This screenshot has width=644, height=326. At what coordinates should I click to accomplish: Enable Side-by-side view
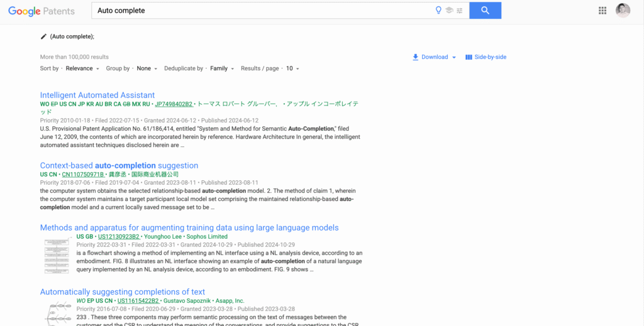(x=486, y=57)
